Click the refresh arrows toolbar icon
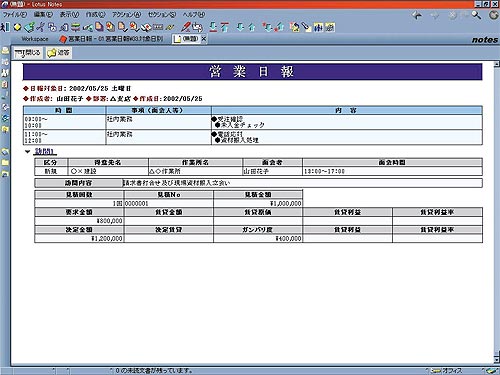The image size is (500, 375). tap(294, 27)
